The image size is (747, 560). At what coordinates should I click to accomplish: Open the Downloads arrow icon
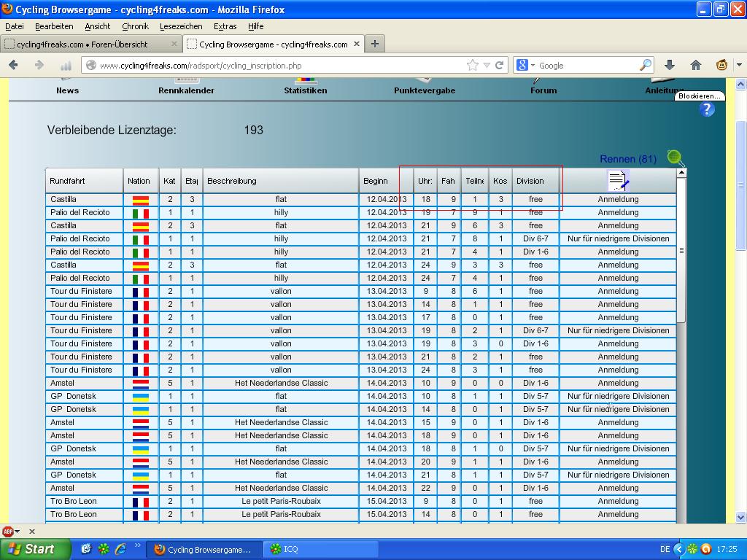tap(670, 65)
